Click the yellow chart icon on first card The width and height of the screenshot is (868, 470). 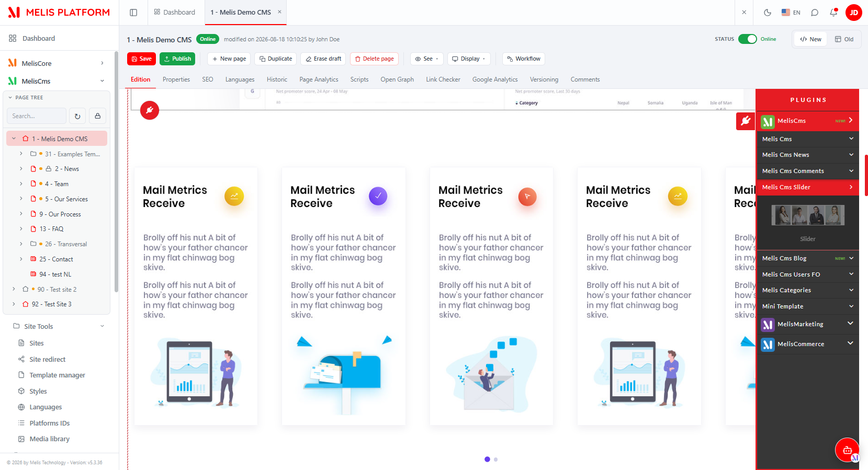(x=234, y=196)
